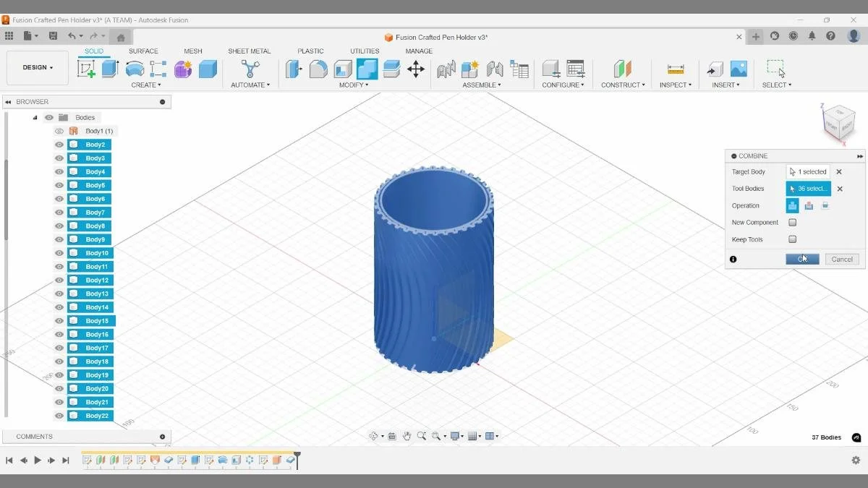Select the Press Pull tool in Modify

click(294, 70)
